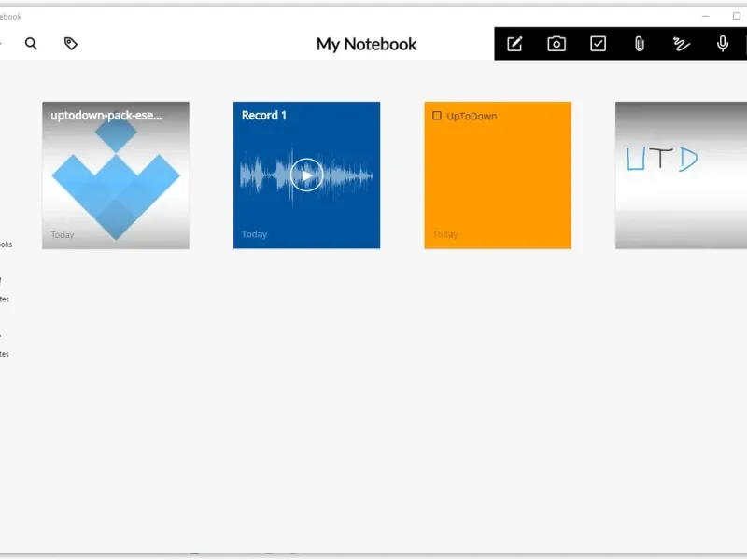Image resolution: width=747 pixels, height=560 pixels.
Task: Click the My Notebook title
Action: (366, 44)
